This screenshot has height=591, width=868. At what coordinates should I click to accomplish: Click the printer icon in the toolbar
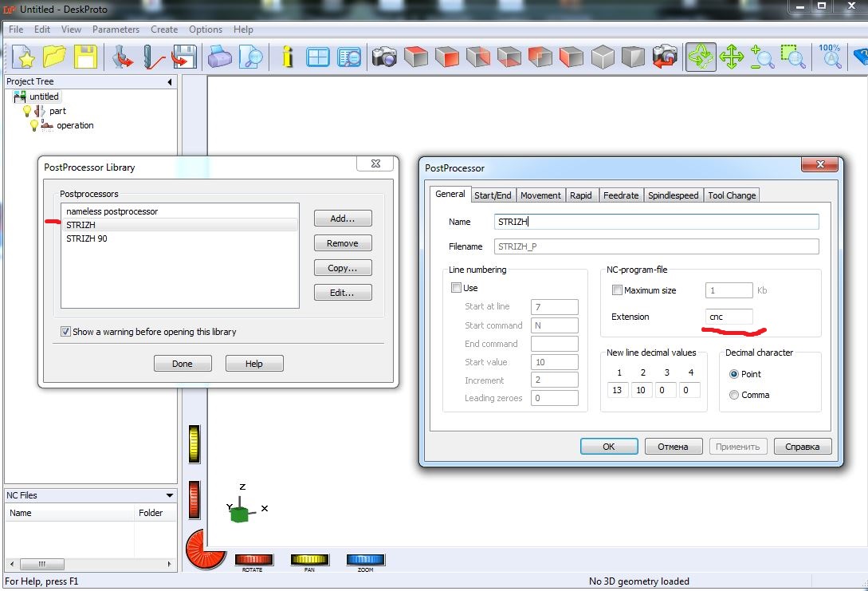(x=219, y=57)
